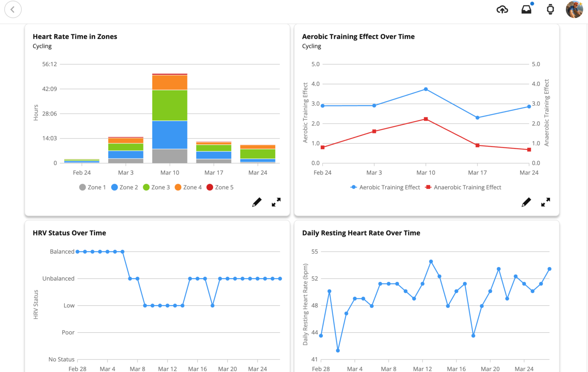Image resolution: width=588 pixels, height=372 pixels.
Task: Click Daily Resting Heart Rate Over Time title
Action: (x=361, y=233)
